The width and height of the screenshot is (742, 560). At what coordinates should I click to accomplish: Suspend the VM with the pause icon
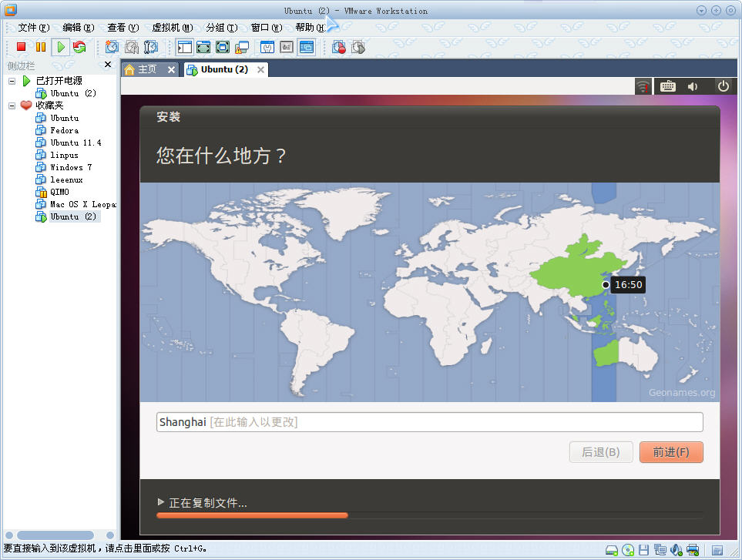(x=41, y=47)
